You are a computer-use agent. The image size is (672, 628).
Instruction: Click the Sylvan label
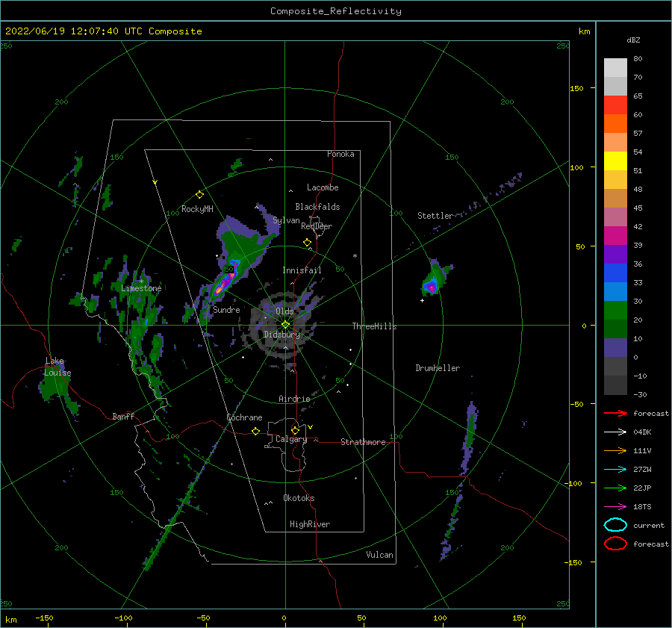(286, 220)
